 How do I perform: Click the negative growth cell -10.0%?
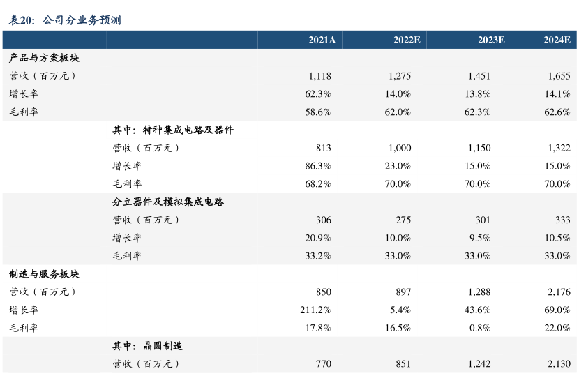(x=396, y=238)
